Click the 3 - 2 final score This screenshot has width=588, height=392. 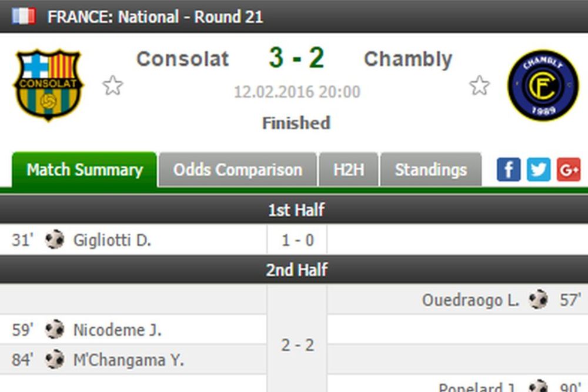pyautogui.click(x=296, y=58)
